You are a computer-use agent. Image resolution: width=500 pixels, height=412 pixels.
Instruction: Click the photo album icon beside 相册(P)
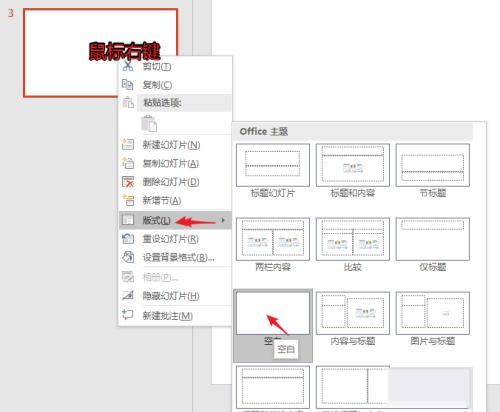tap(128, 277)
